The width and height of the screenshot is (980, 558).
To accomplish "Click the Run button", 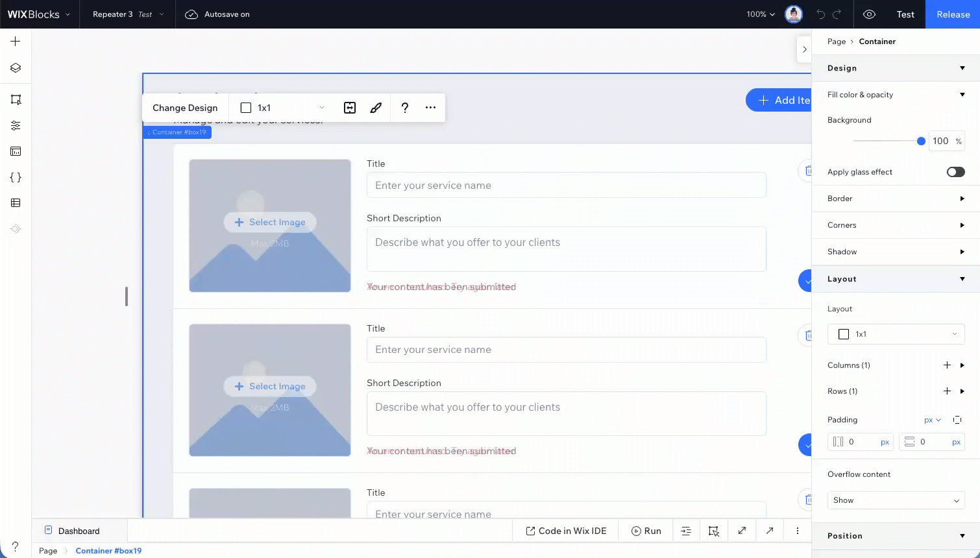I will point(646,531).
